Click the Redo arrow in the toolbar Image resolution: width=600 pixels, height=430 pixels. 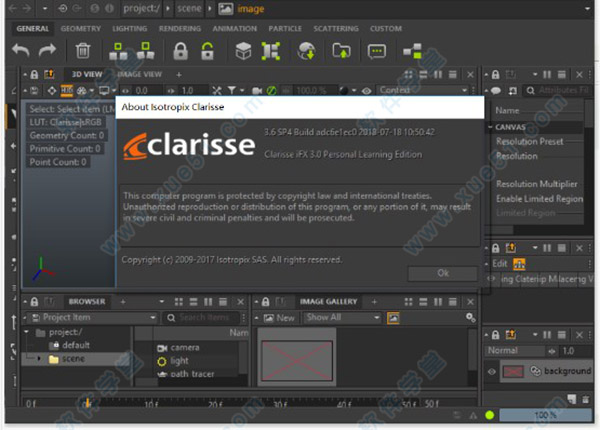coord(48,50)
